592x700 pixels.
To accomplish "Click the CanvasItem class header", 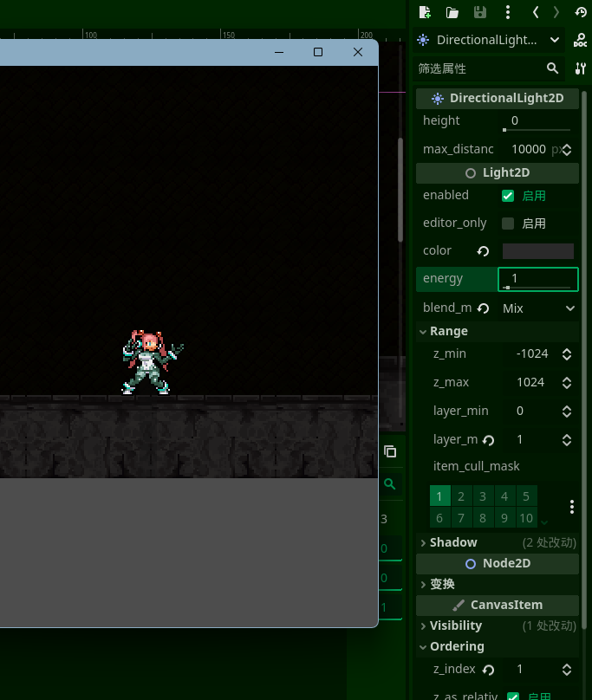I will tap(497, 605).
